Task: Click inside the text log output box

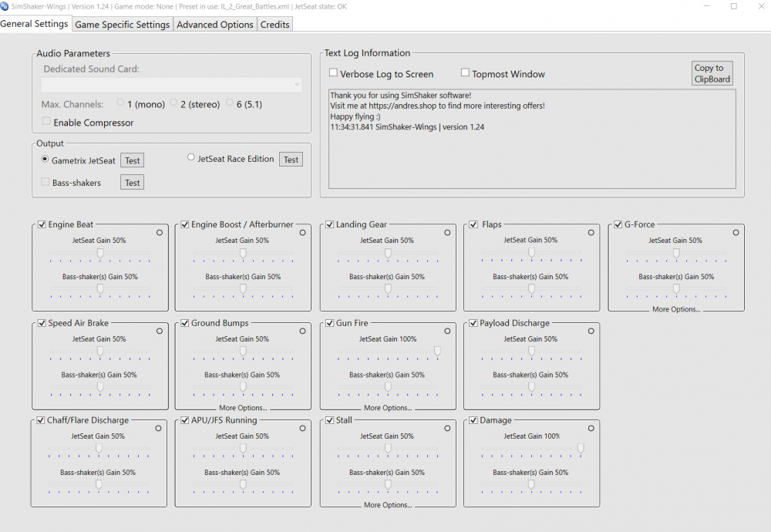Action: 532,139
